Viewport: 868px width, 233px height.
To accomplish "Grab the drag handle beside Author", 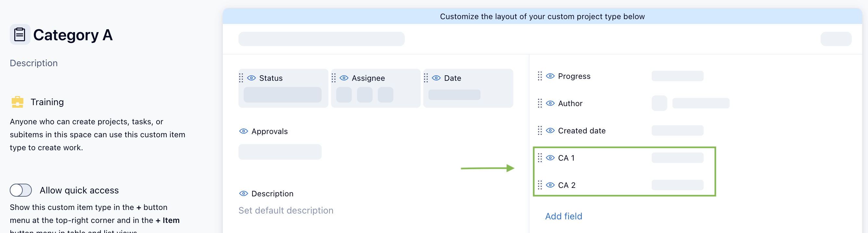I will 540,104.
